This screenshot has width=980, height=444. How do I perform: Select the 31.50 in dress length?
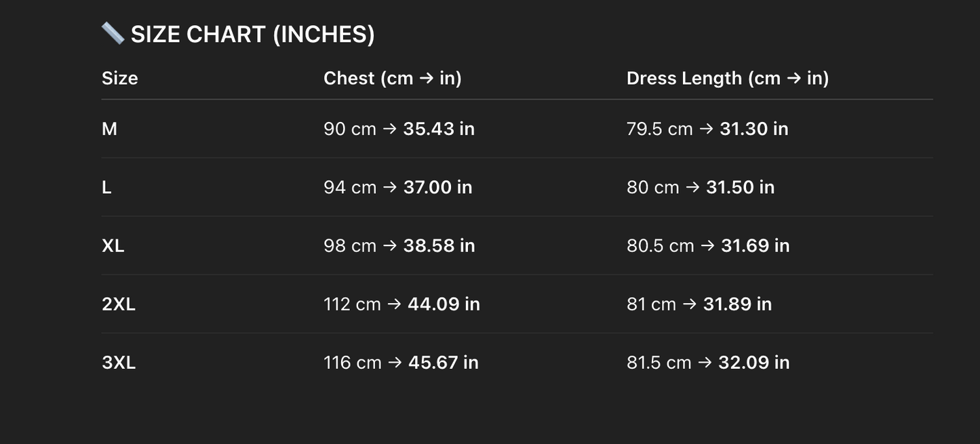[x=740, y=187]
